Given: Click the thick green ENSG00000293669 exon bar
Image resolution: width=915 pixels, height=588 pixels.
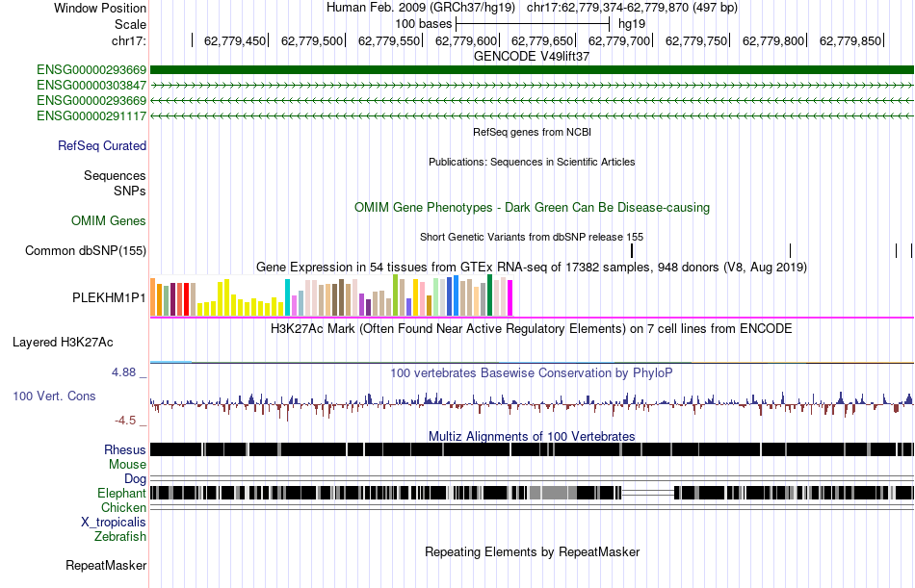Looking at the screenshot, I should click(x=532, y=70).
